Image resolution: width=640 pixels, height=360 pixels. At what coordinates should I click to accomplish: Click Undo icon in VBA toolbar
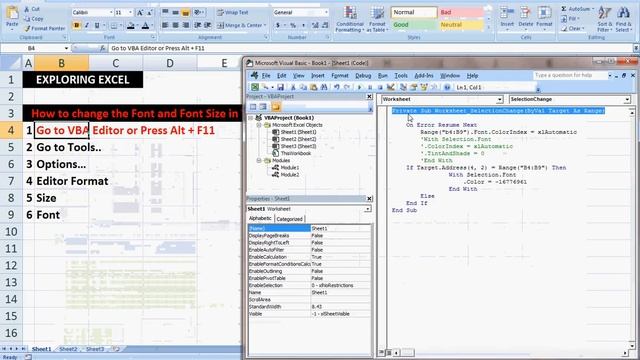pos(337,87)
